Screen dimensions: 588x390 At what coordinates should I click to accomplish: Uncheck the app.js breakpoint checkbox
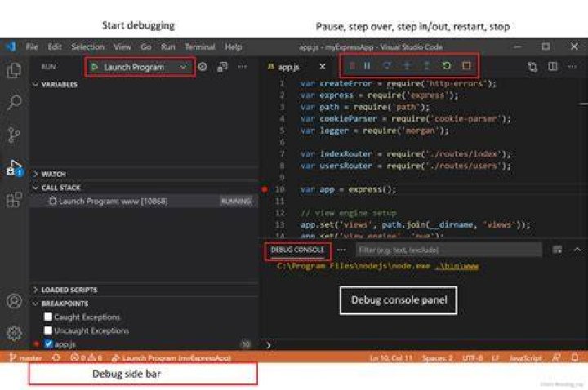pos(48,343)
